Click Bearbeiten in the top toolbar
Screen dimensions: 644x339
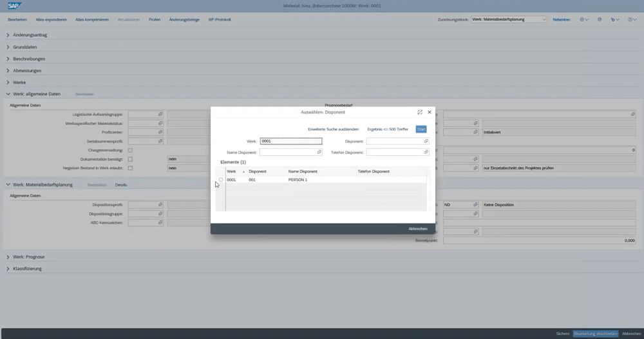click(x=17, y=19)
